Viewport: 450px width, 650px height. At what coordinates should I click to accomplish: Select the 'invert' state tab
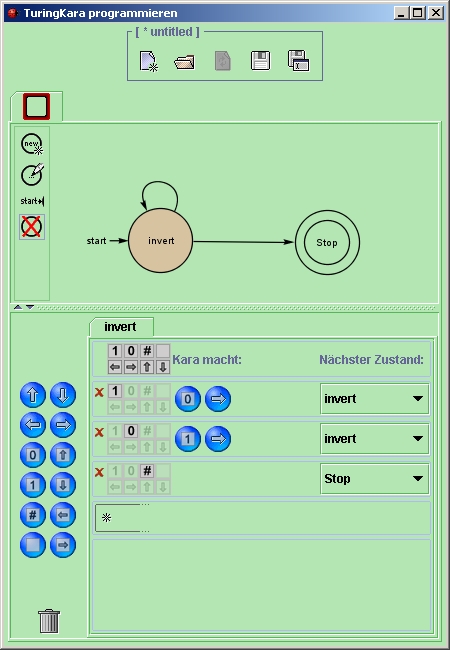(x=121, y=327)
